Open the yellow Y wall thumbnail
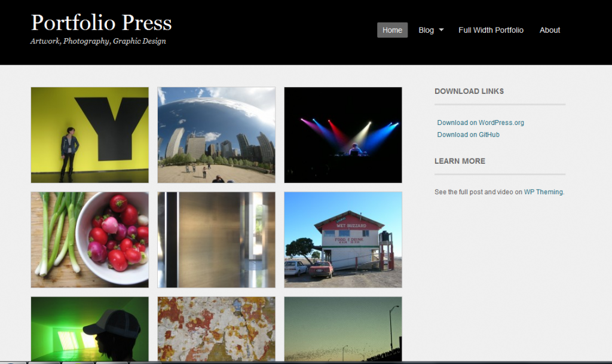This screenshot has height=364, width=612. 90,135
